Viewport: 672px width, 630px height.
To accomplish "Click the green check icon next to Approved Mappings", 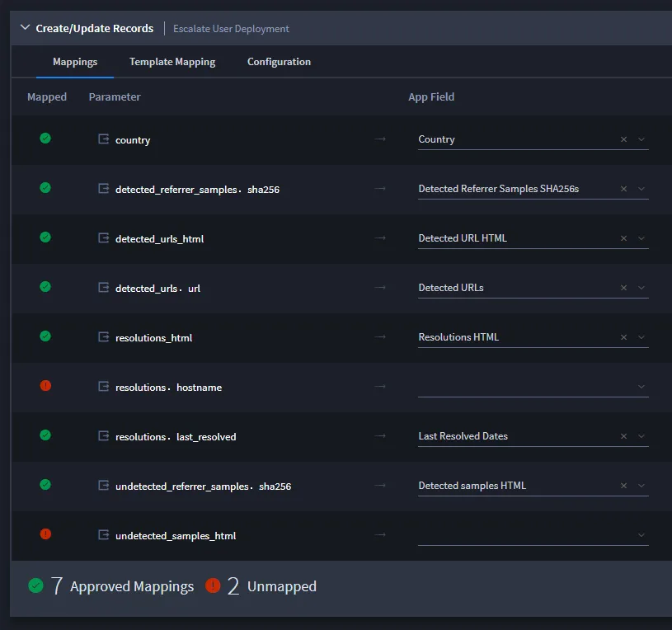I will (35, 585).
